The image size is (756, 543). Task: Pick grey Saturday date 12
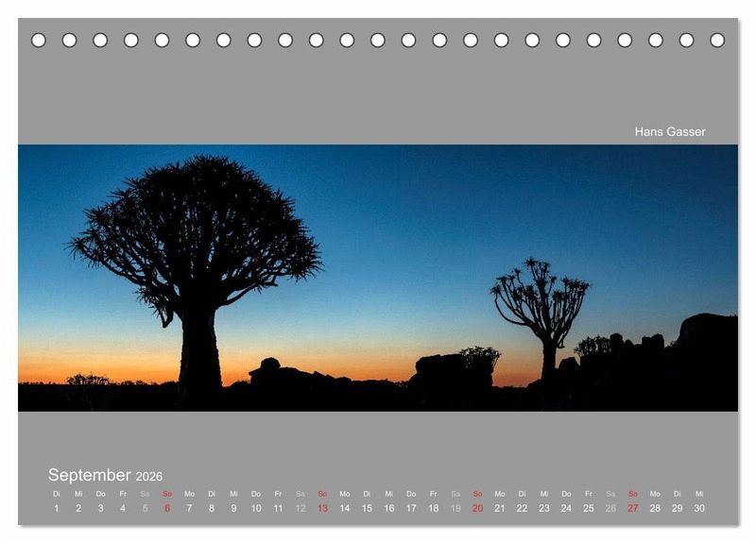tap(301, 508)
